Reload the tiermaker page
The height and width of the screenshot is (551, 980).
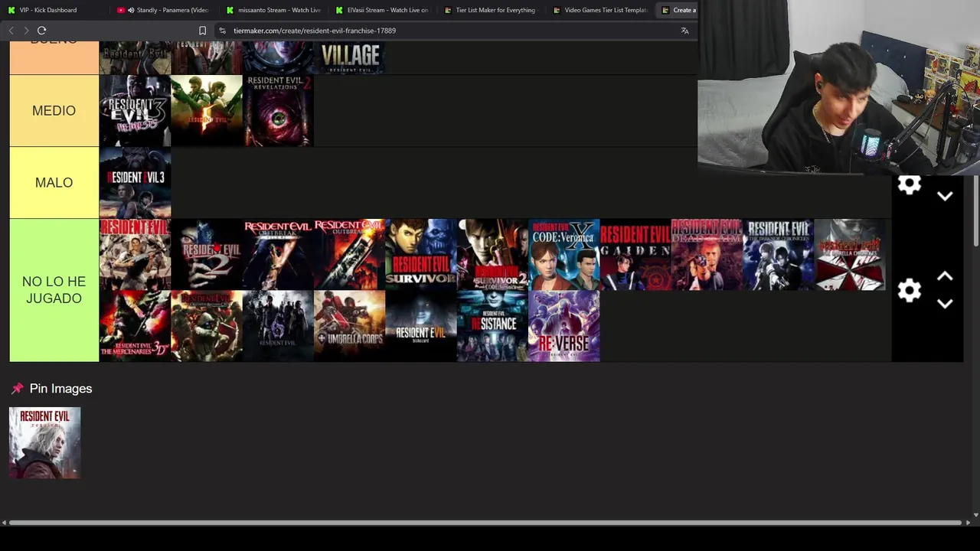(41, 31)
